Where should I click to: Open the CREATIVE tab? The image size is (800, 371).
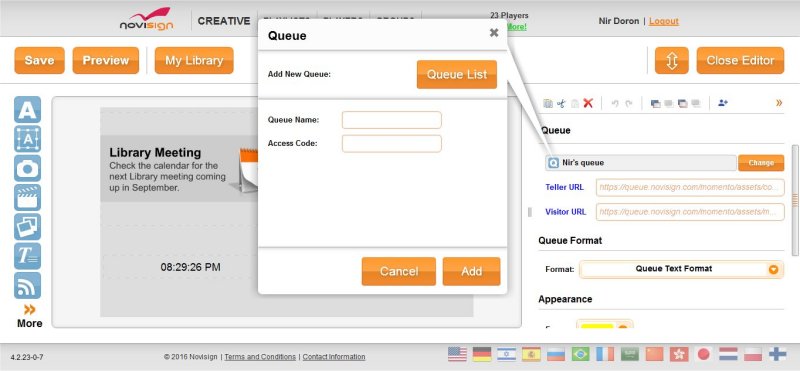224,21
